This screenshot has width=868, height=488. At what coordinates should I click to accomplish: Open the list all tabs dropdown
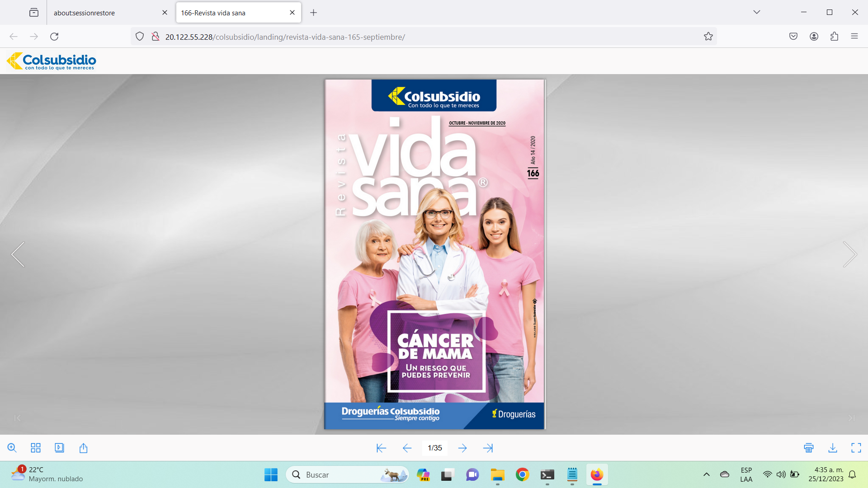(x=756, y=12)
